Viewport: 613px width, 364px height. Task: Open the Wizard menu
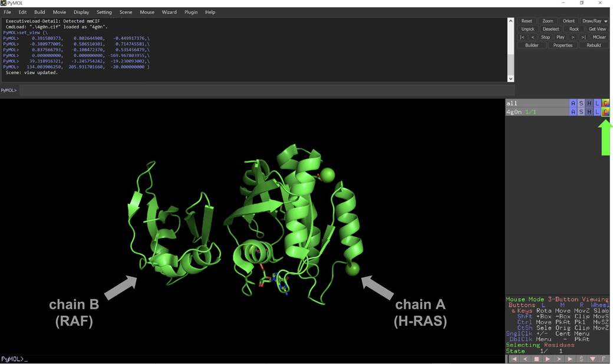click(x=169, y=12)
